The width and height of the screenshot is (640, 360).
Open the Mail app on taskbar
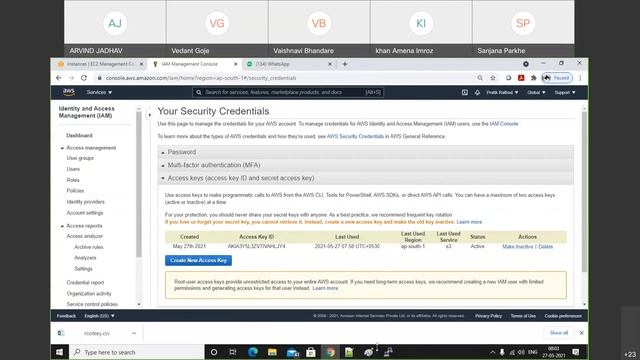coord(292,352)
